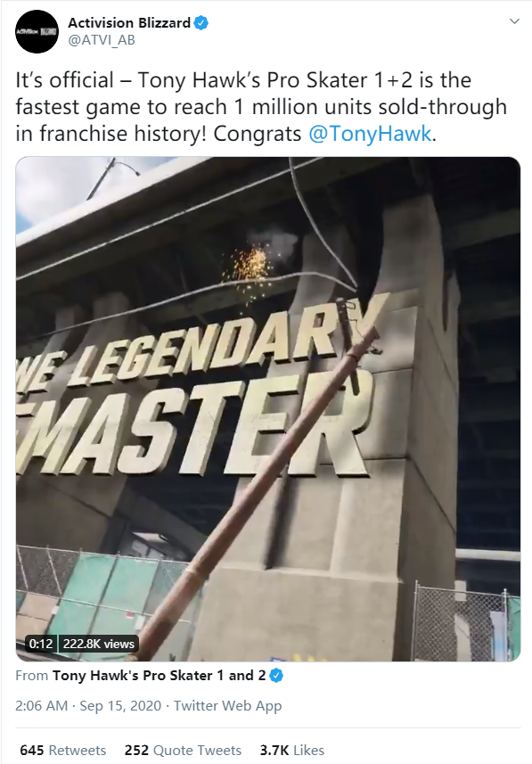Click verified badge next to Activision Blizzard
This screenshot has width=532, height=764.
point(201,23)
